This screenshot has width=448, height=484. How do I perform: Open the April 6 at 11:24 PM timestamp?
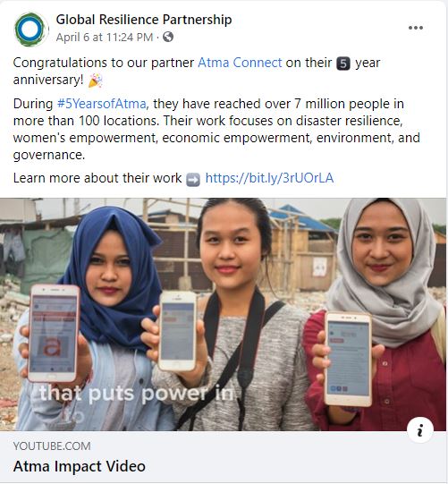click(x=105, y=38)
